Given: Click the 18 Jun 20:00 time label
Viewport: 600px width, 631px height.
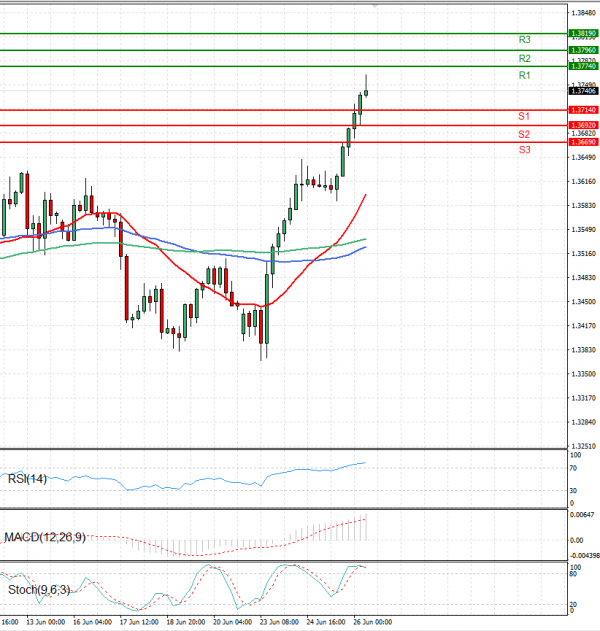Looking at the screenshot, I should click(x=186, y=622).
